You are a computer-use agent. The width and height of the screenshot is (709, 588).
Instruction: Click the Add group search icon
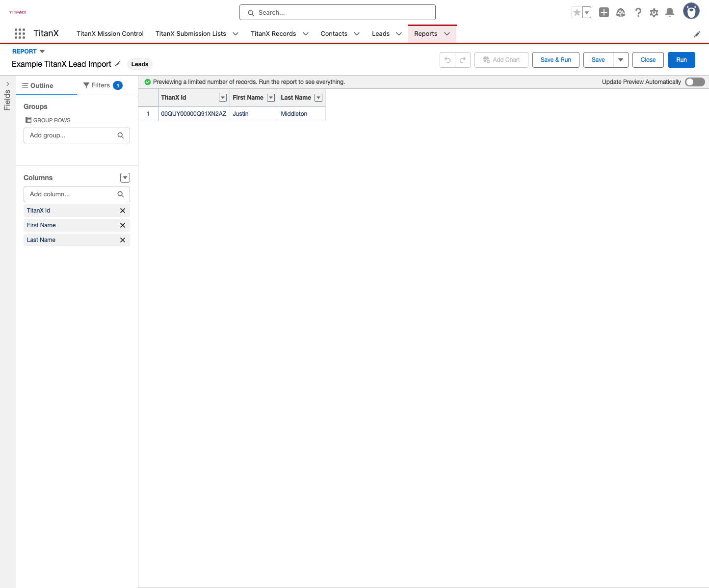[121, 135]
